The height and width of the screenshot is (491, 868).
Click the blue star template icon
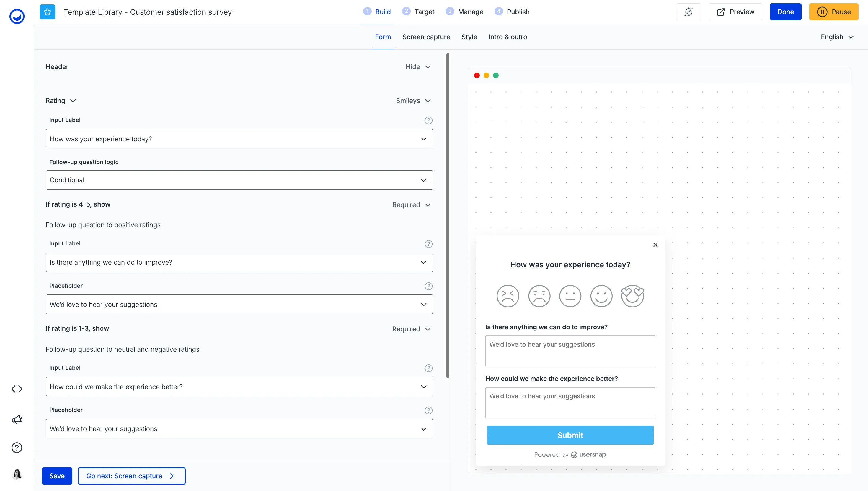click(x=48, y=12)
